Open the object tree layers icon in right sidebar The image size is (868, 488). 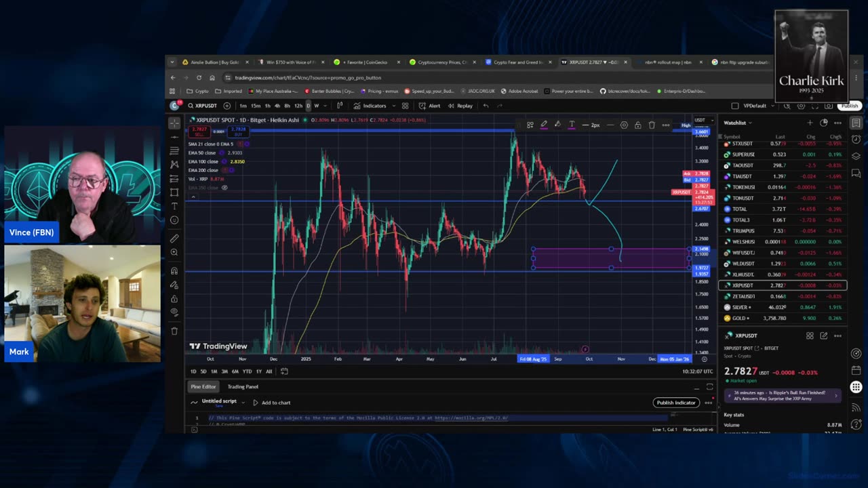[856, 156]
